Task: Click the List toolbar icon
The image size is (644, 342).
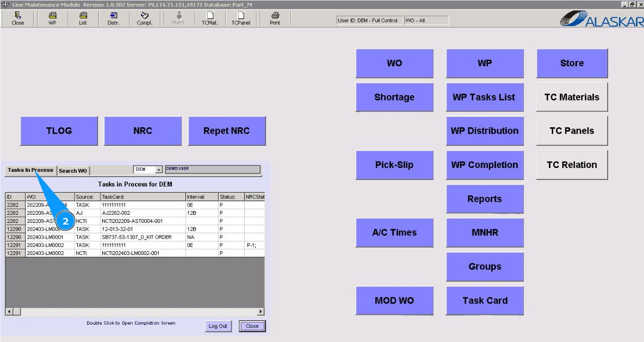Action: [x=83, y=19]
